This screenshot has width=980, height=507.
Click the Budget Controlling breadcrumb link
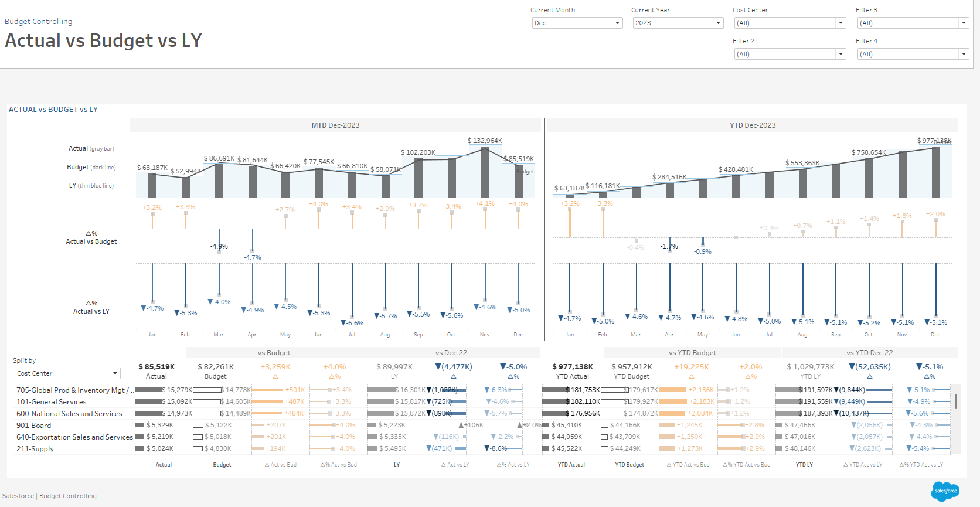click(39, 22)
